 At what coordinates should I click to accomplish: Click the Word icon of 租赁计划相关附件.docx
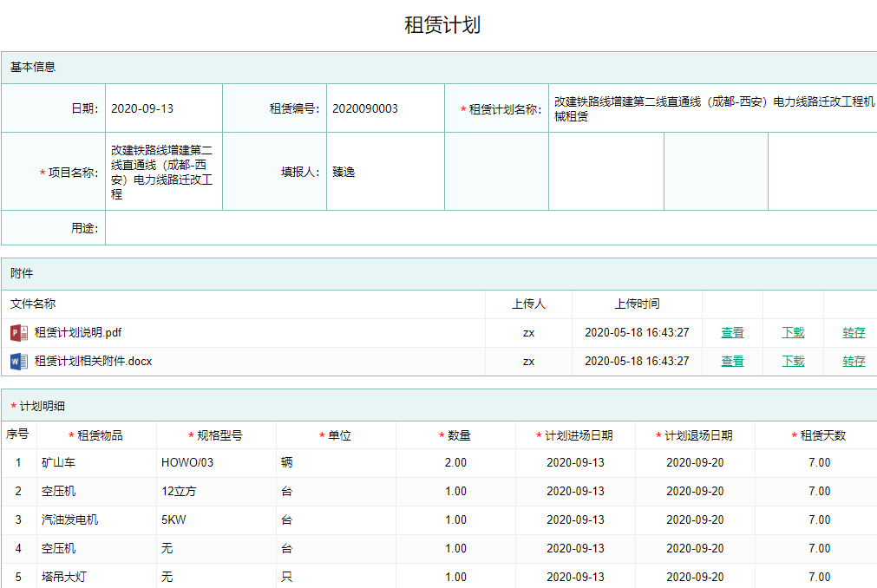point(19,362)
